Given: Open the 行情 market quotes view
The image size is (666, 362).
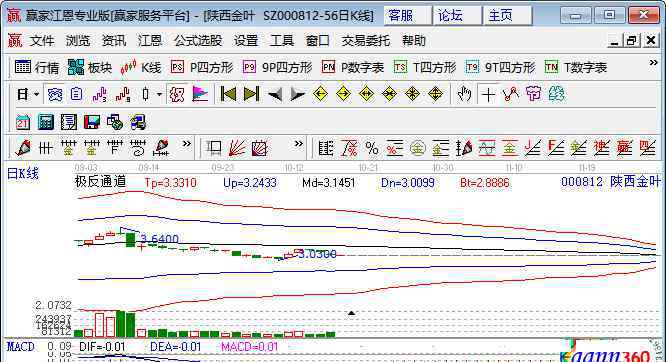Looking at the screenshot, I should point(37,68).
